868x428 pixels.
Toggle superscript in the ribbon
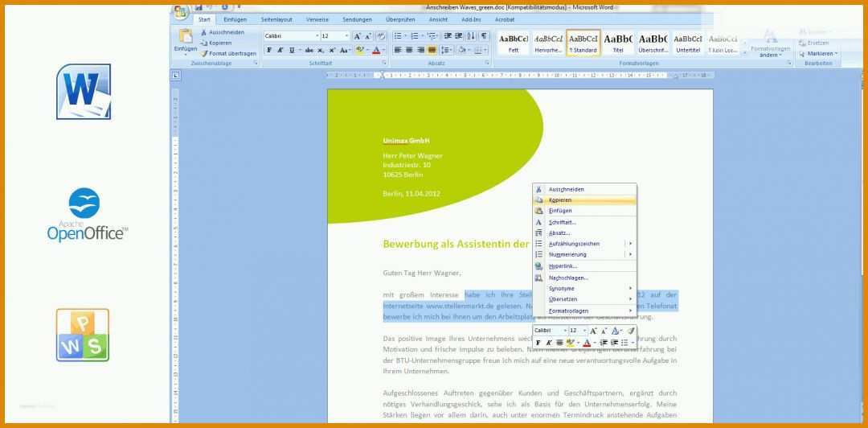[x=332, y=50]
